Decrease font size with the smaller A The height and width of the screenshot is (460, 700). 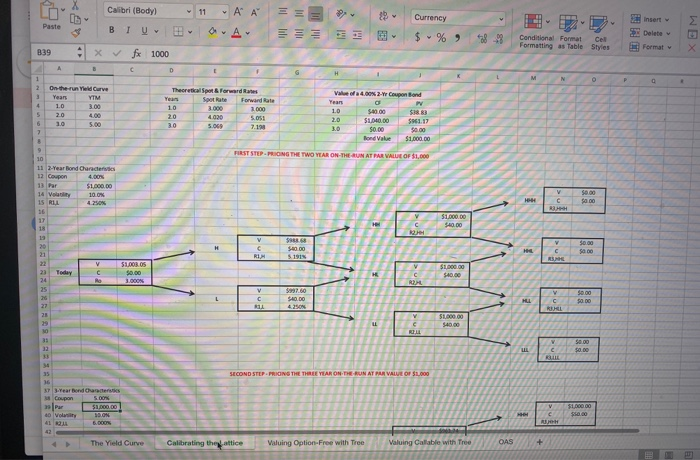coord(254,13)
